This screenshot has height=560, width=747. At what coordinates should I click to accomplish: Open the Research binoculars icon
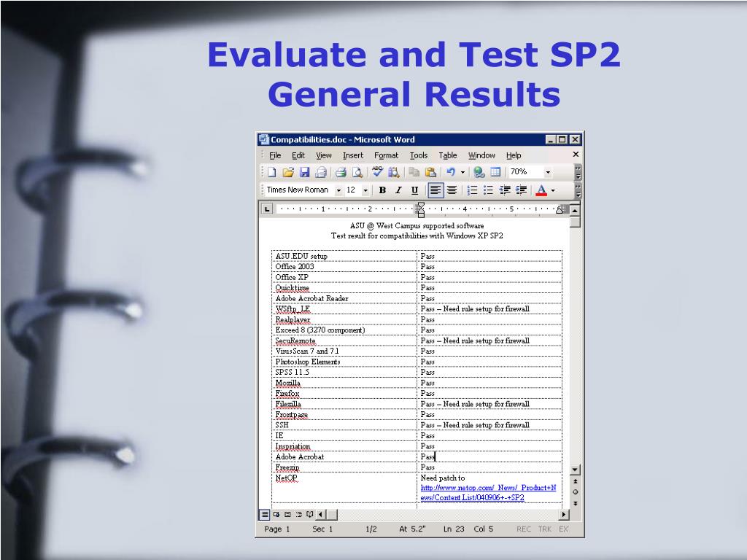click(393, 172)
